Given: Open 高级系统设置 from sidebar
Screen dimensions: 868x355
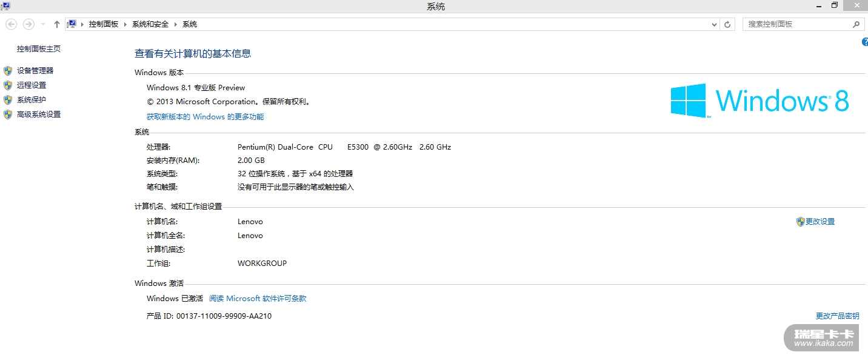Looking at the screenshot, I should coord(39,114).
